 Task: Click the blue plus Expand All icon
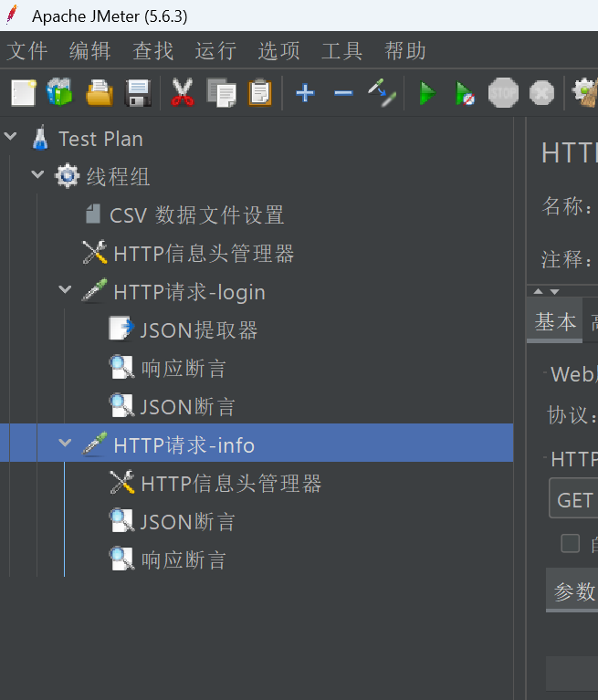point(305,93)
